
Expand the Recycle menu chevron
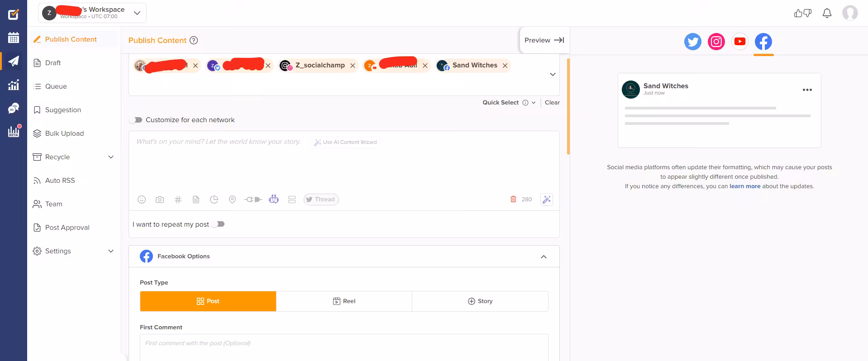point(111,157)
